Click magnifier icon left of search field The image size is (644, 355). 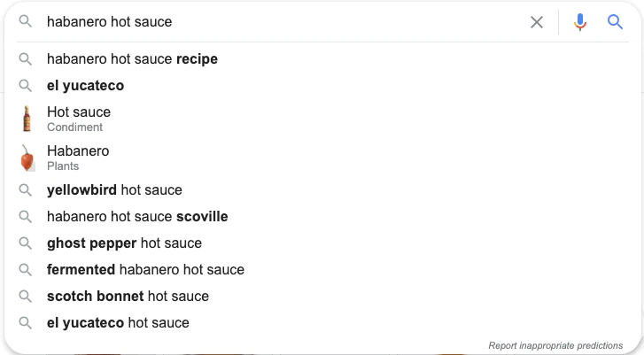(x=26, y=21)
